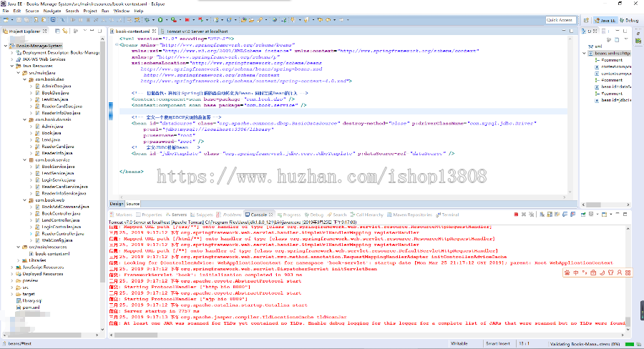644x349 pixels.
Task: Open Project Explorer View Menu arrow
Action: coord(85,31)
